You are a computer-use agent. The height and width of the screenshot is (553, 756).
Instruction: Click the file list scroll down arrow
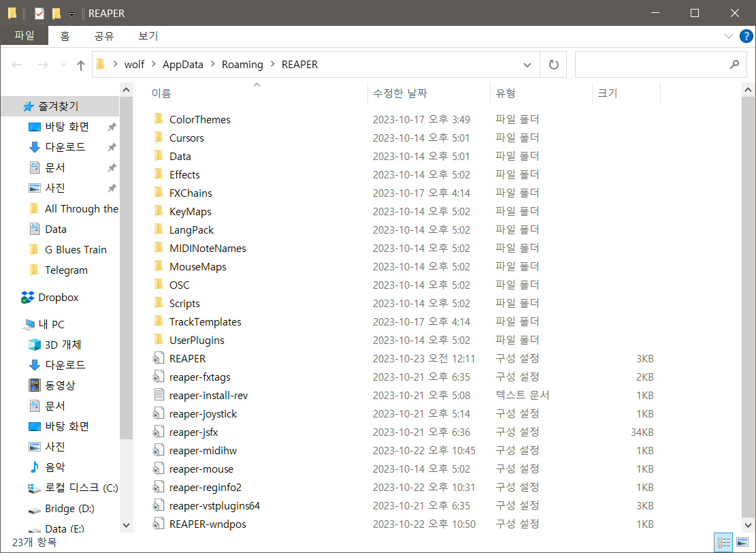tap(748, 525)
